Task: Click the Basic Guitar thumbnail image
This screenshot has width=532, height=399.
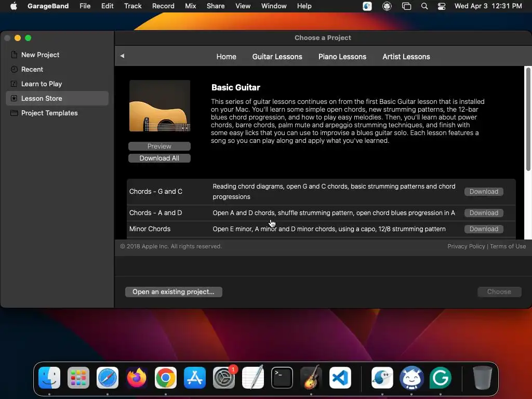Action: [160, 106]
